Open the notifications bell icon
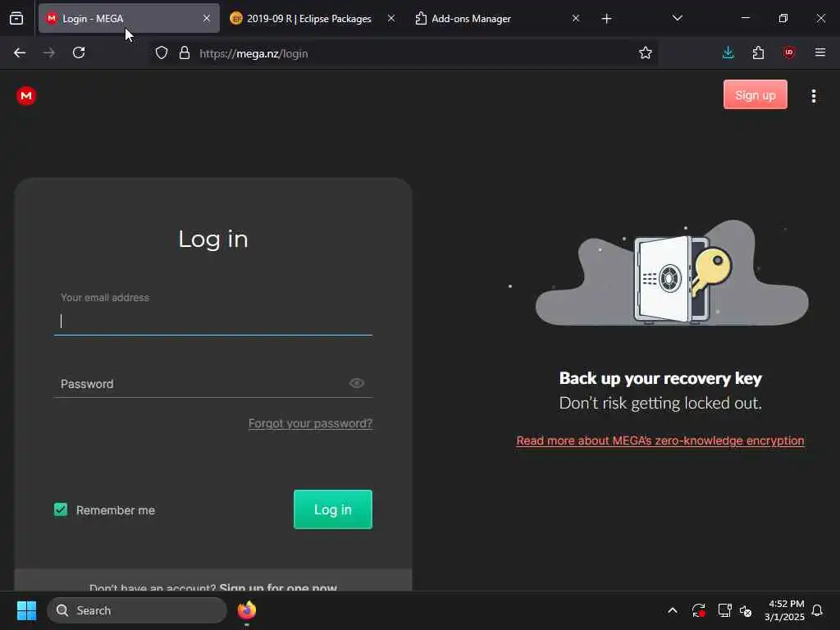The image size is (840, 630). coord(817,610)
